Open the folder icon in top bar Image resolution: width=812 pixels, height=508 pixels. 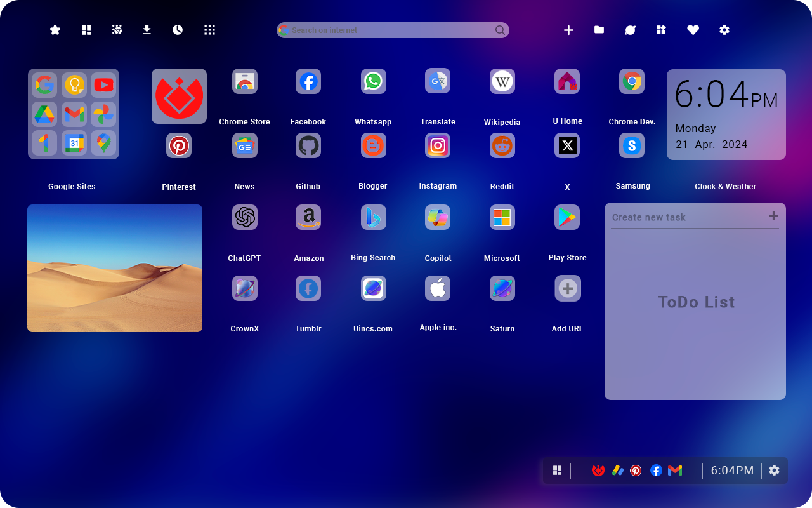599,30
